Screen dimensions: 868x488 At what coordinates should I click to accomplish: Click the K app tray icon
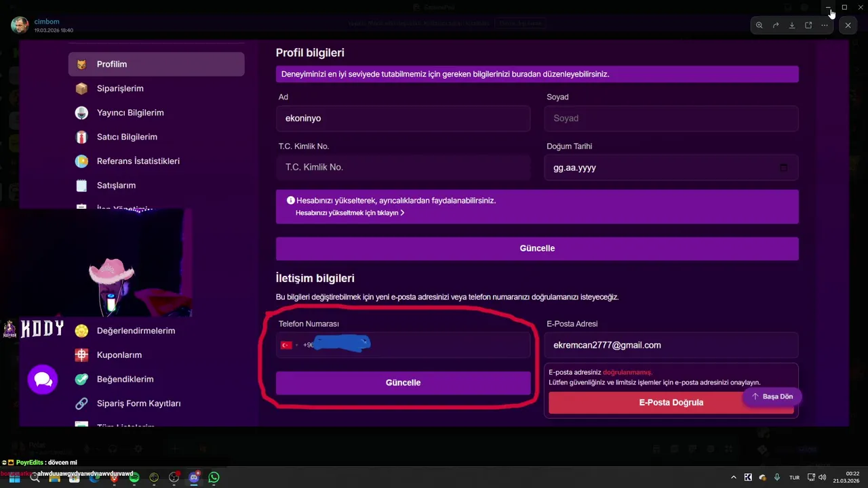[748, 477]
